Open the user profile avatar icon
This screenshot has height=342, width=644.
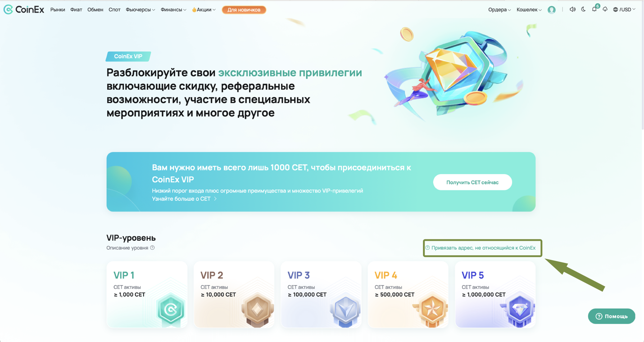[x=552, y=9]
